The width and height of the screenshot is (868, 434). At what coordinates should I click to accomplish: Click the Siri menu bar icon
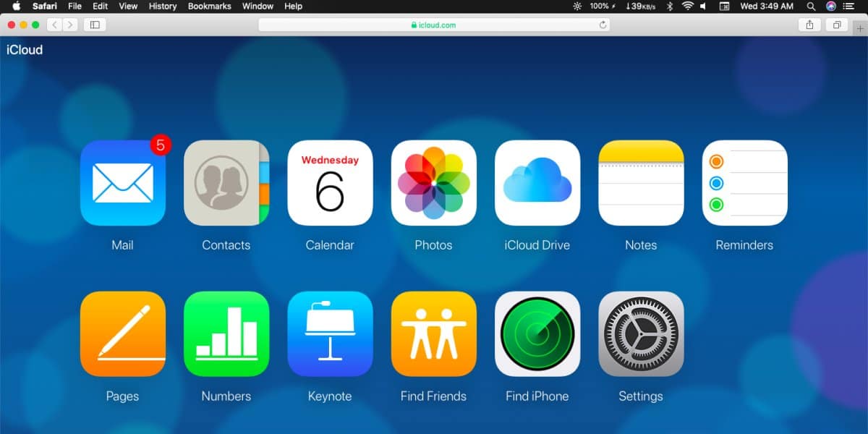click(x=830, y=6)
